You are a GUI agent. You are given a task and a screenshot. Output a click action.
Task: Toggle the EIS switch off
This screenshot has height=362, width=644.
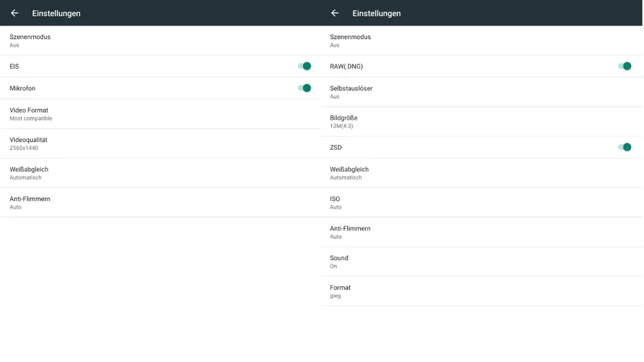(x=304, y=66)
